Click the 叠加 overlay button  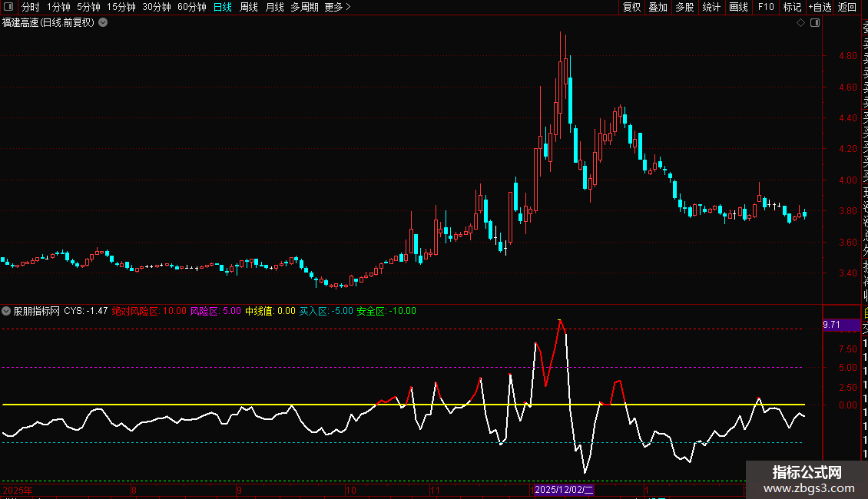pyautogui.click(x=658, y=7)
